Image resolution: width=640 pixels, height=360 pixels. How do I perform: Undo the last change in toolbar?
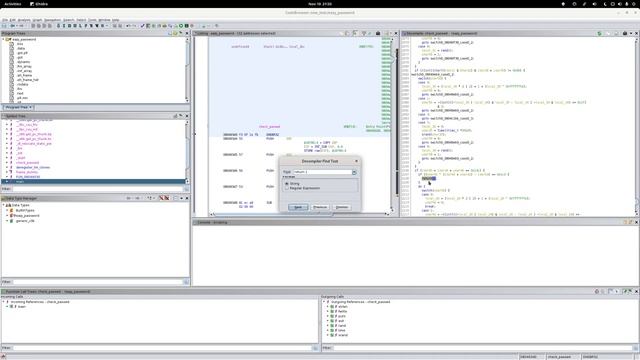tap(128, 26)
